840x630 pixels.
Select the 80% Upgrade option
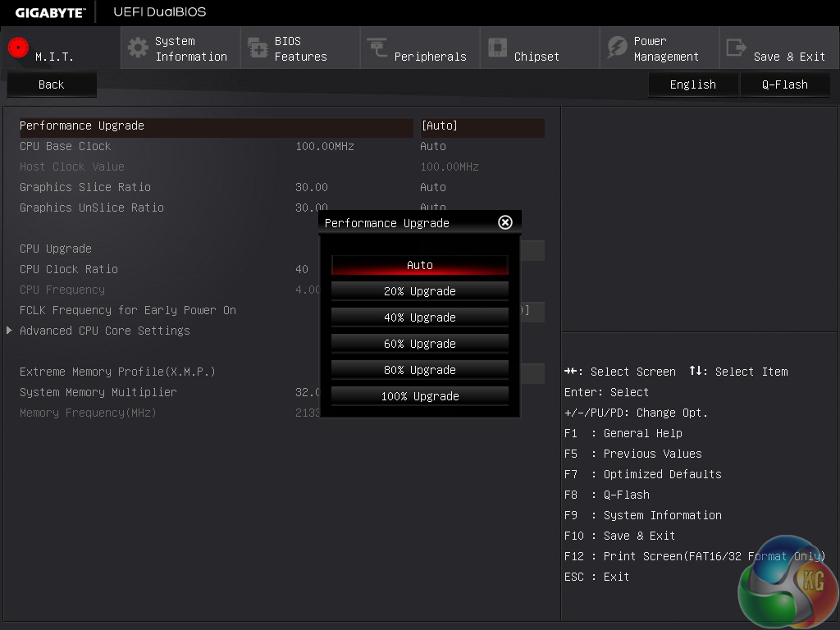click(x=420, y=370)
